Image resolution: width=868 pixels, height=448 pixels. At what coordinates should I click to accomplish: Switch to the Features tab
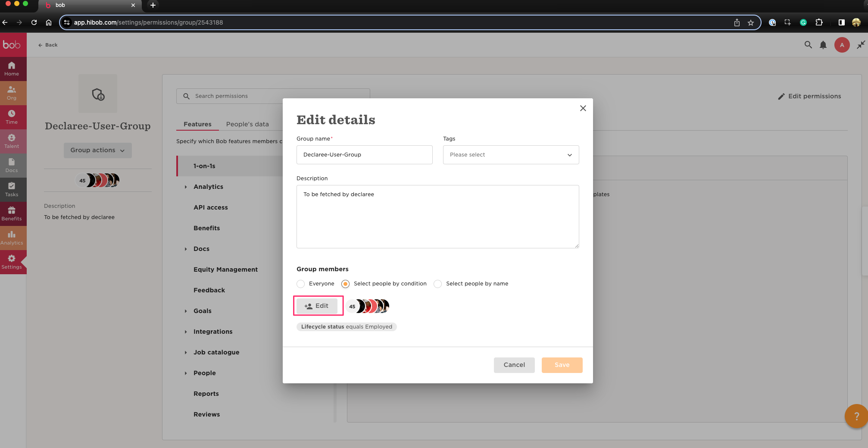coord(197,124)
